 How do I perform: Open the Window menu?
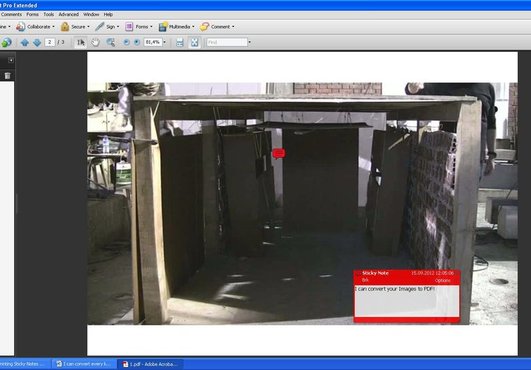pos(91,14)
